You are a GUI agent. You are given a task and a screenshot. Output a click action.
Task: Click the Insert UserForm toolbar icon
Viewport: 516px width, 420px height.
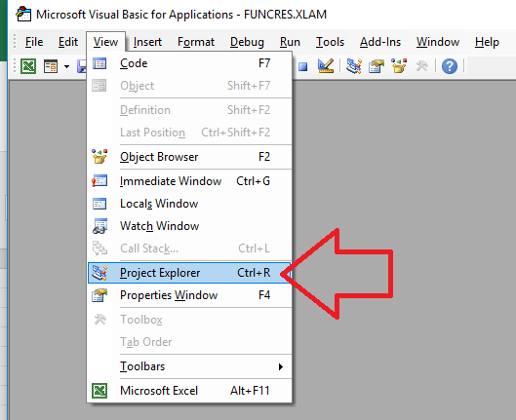[x=51, y=66]
